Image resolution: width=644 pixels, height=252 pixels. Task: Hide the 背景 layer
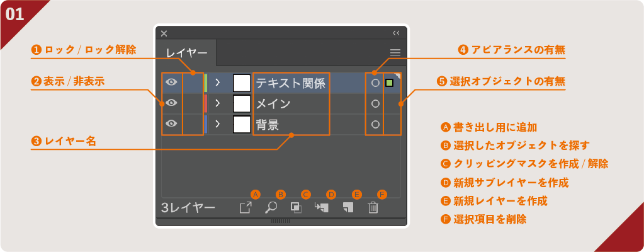point(171,124)
